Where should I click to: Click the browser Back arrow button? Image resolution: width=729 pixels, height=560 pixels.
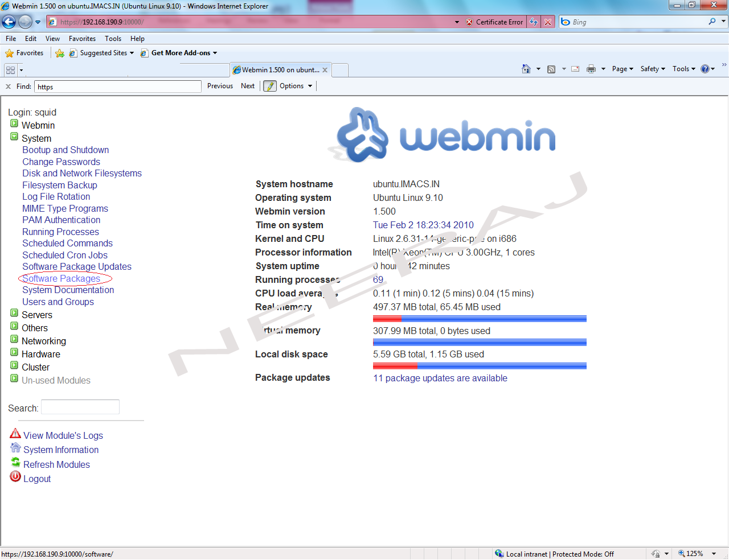[x=9, y=22]
